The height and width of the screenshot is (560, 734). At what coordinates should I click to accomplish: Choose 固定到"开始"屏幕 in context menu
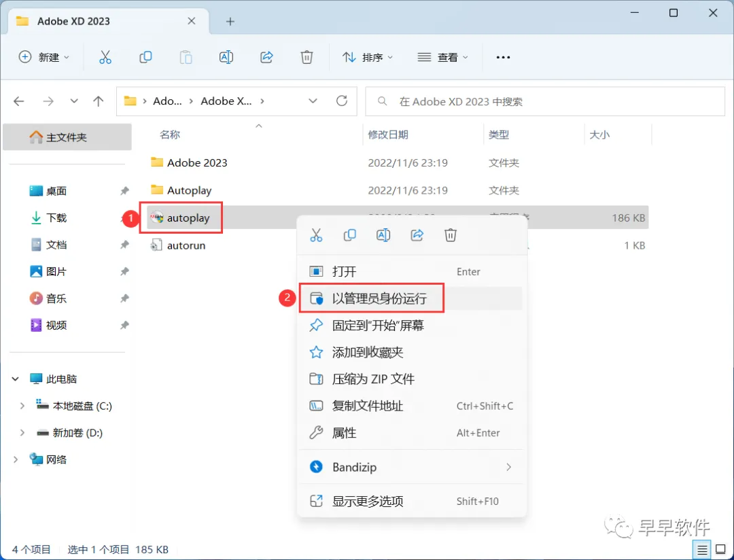410,325
